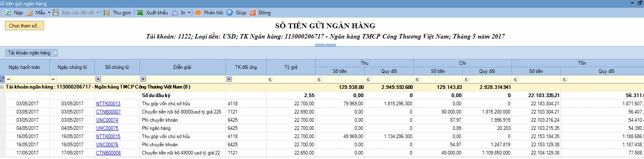
Task: Sort by the Tỷ giá column header
Action: [291, 67]
